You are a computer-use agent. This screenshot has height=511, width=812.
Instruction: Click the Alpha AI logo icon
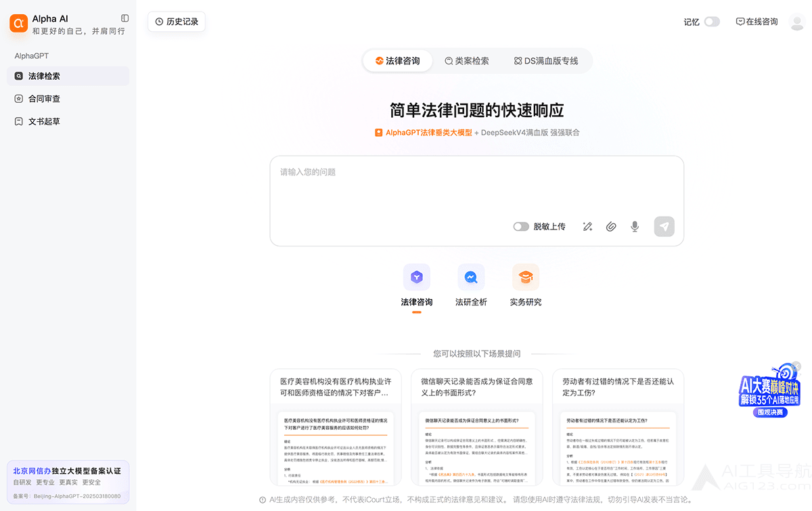pyautogui.click(x=18, y=24)
